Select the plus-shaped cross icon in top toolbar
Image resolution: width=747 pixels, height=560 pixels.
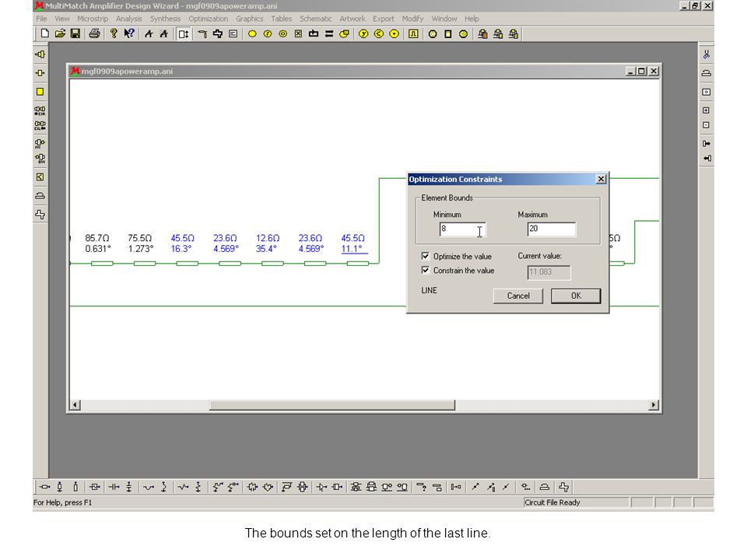coord(218,33)
